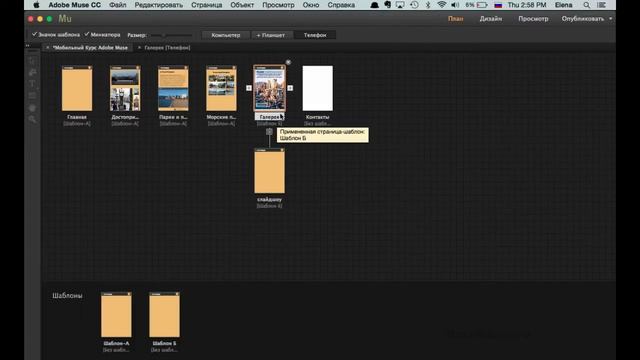Select the Rectangle tool in the left toolbar
This screenshot has height=360, width=640.
(32, 96)
